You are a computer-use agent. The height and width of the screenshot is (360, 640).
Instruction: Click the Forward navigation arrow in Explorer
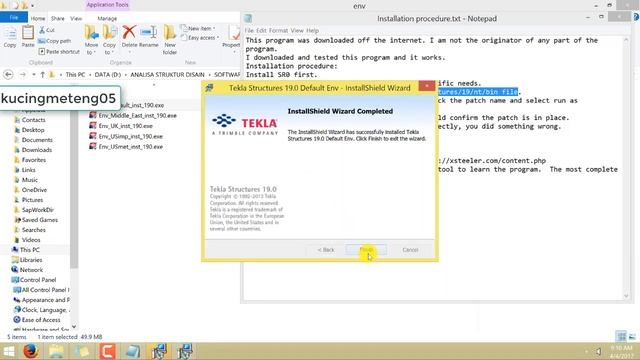pyautogui.click(x=22, y=75)
